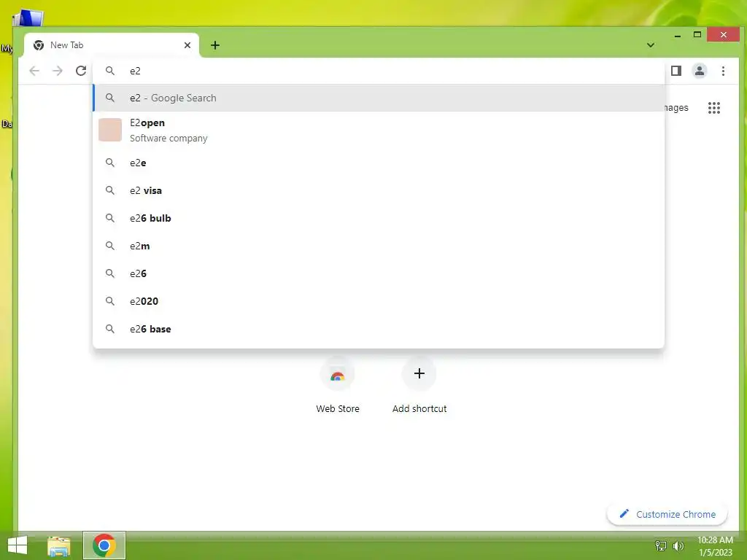
Task: Expand the tab search chevron
Action: (x=650, y=45)
